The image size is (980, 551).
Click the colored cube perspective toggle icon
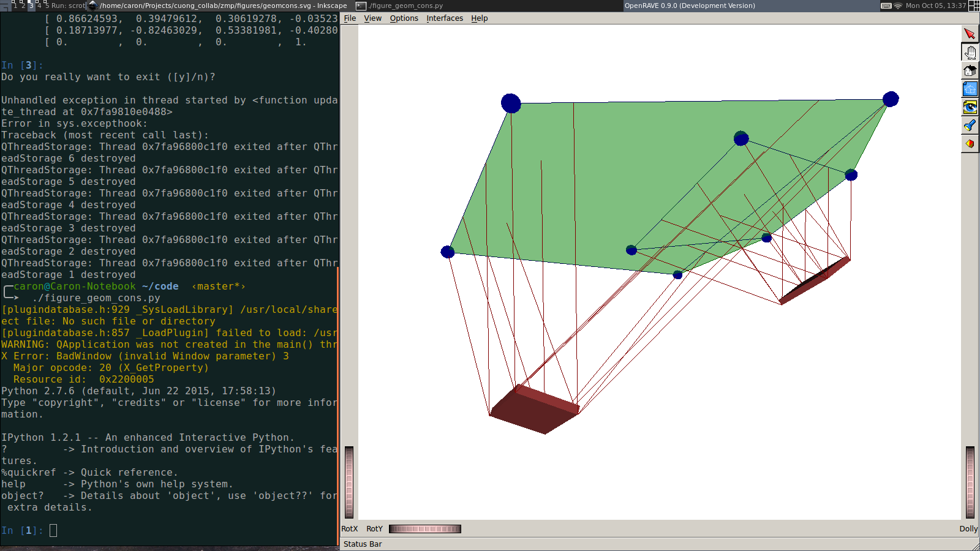click(970, 144)
